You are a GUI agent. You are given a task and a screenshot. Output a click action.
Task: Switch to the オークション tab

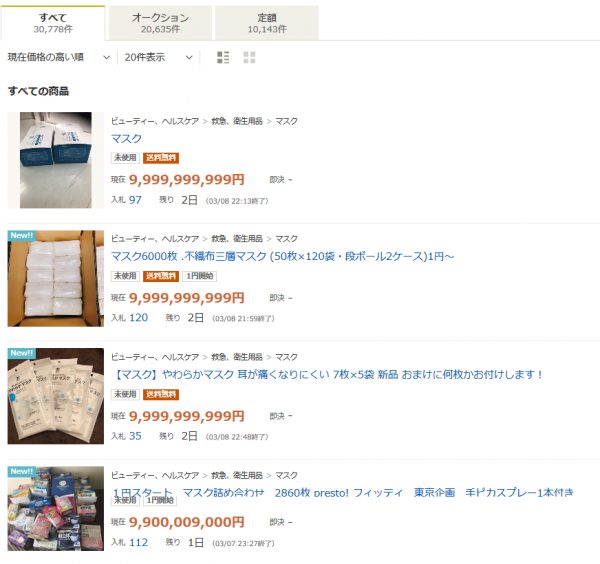click(x=160, y=23)
